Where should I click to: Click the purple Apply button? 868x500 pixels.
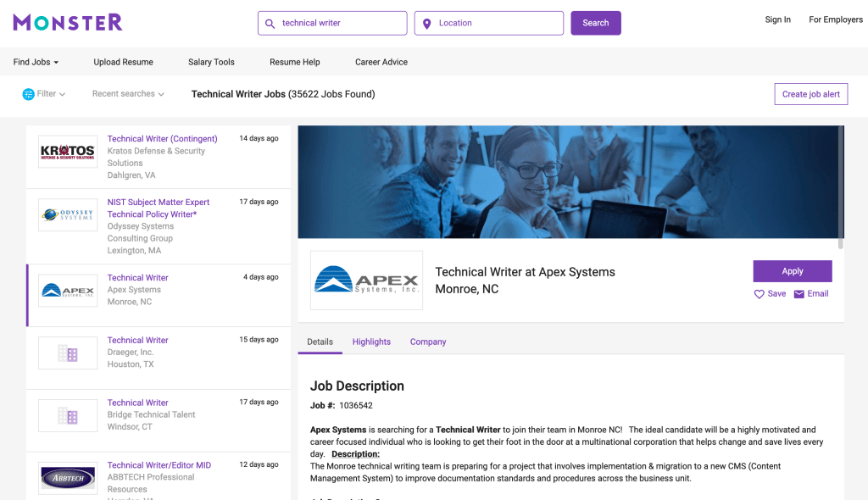[x=792, y=271]
